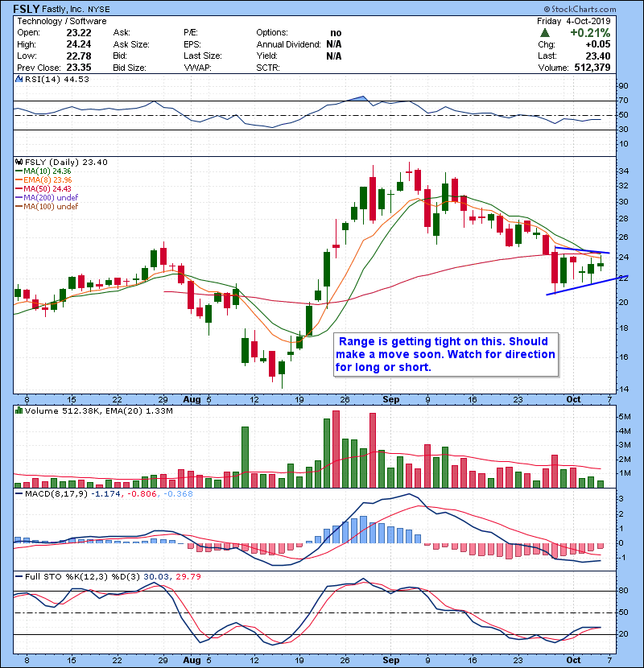Click the green up-triangle change indicator
The image size is (644, 668).
(x=544, y=32)
